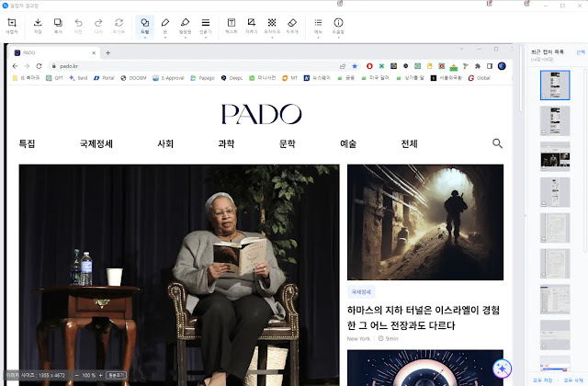Click the browser profile avatar
The height and width of the screenshot is (386, 588).
pos(502,66)
